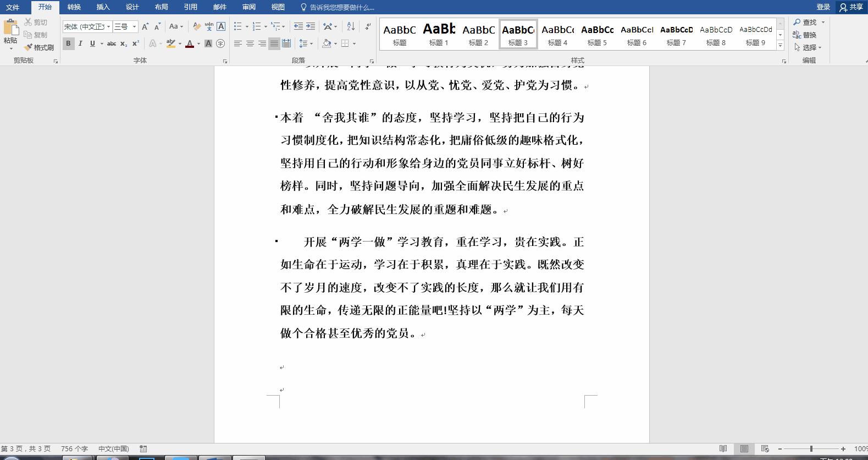The image size is (868, 460).
Task: Expand the bullet list dropdown arrow
Action: coord(246,26)
